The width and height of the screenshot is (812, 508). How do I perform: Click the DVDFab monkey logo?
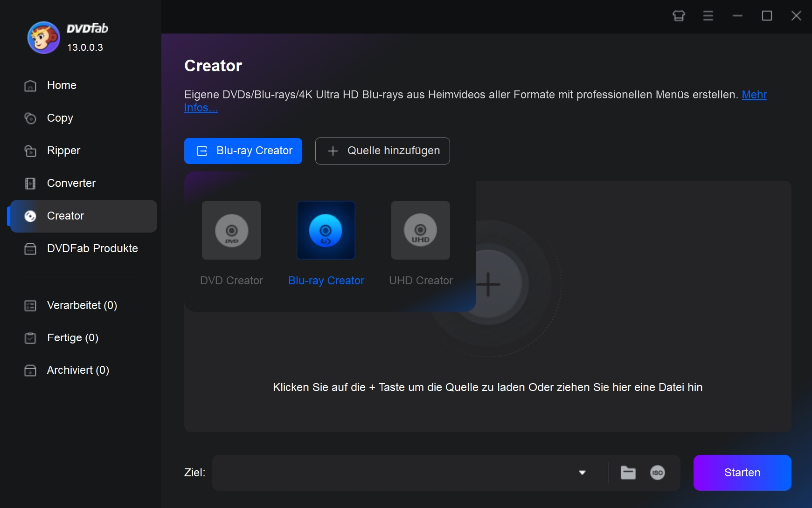(x=43, y=38)
